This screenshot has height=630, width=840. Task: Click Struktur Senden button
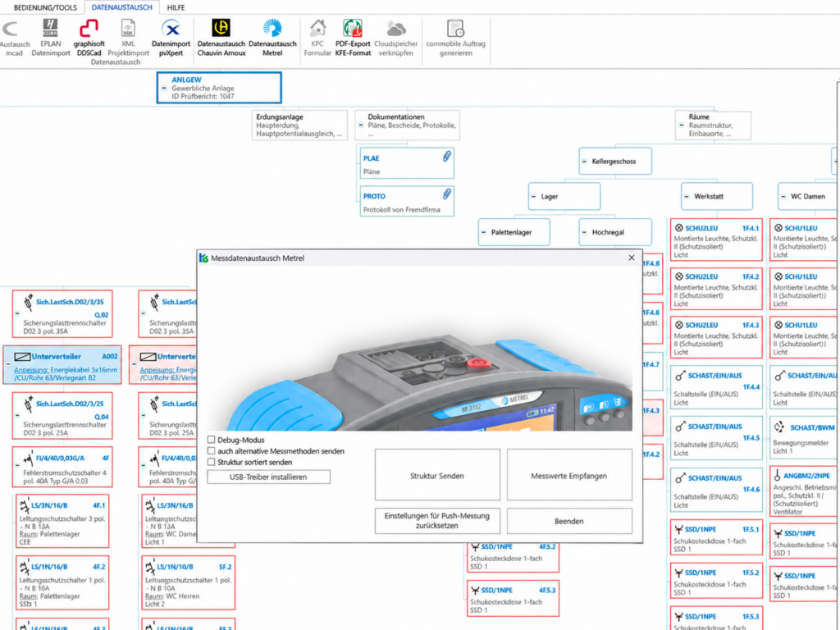pyautogui.click(x=437, y=475)
